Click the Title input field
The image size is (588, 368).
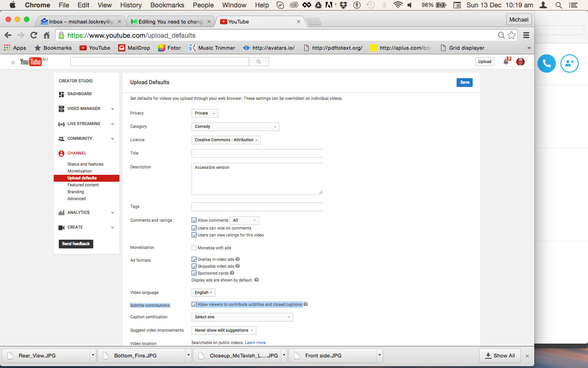[x=257, y=154]
